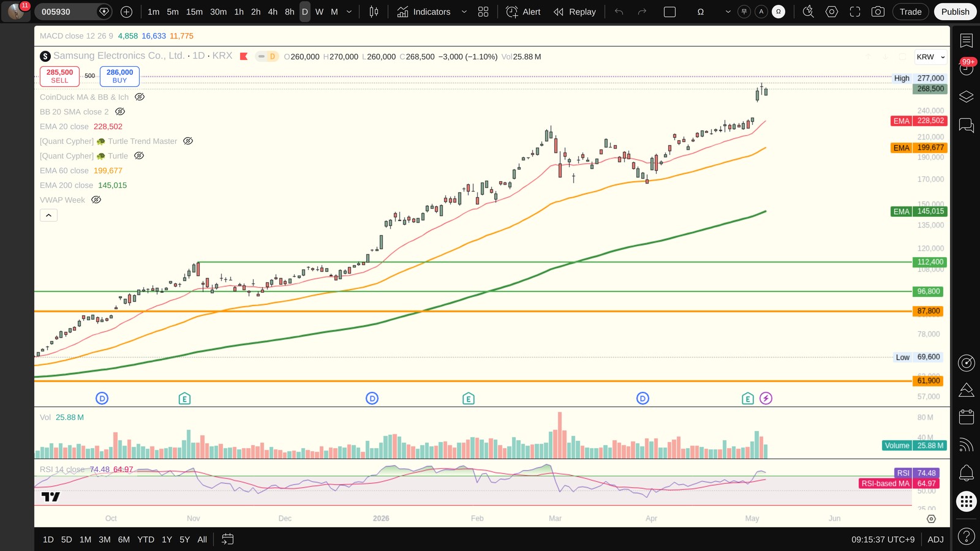Open the timezone selector 09:15:37 UTC+9

pyautogui.click(x=883, y=539)
